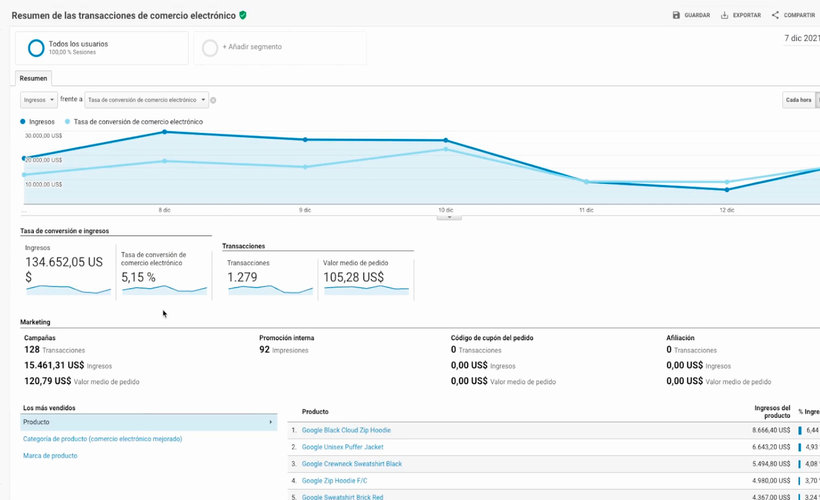Click the Exportar button label
Viewport: 820px width, 500px height.
pos(747,15)
